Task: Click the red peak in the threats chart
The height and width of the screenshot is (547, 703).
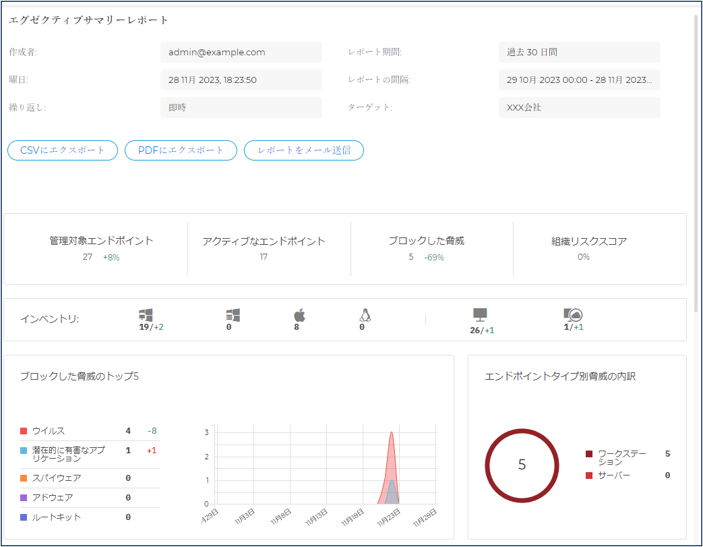Action: click(391, 433)
